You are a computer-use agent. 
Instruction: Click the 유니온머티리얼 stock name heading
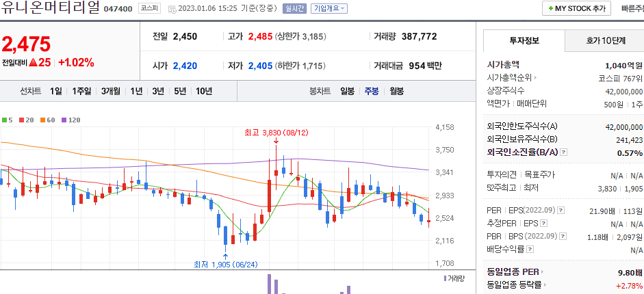(50, 8)
